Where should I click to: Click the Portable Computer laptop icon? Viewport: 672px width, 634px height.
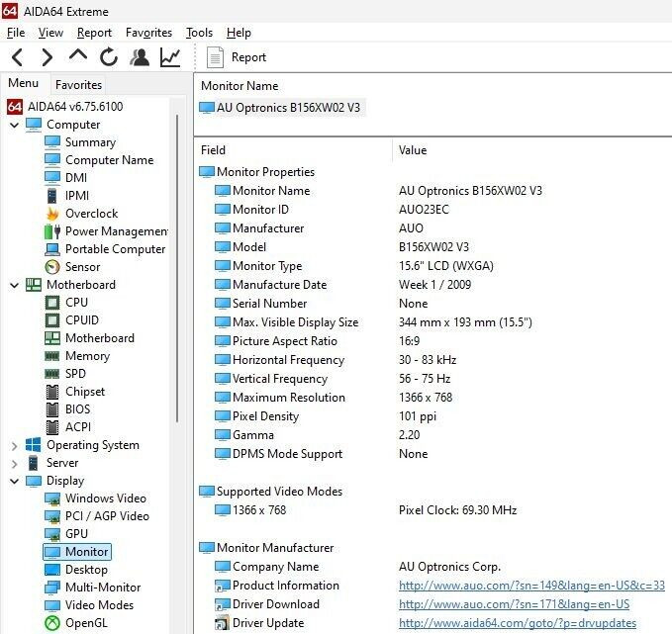pos(52,249)
